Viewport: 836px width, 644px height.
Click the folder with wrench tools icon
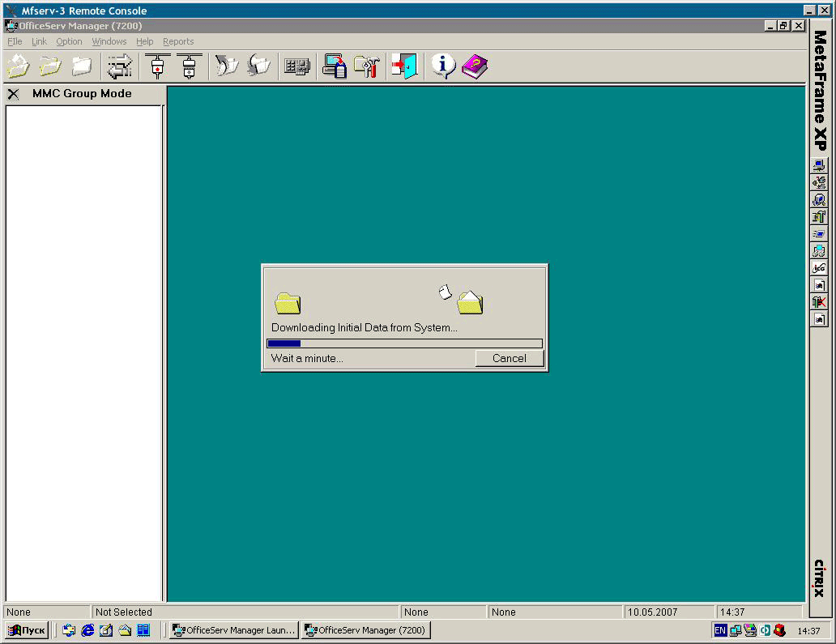click(x=367, y=66)
